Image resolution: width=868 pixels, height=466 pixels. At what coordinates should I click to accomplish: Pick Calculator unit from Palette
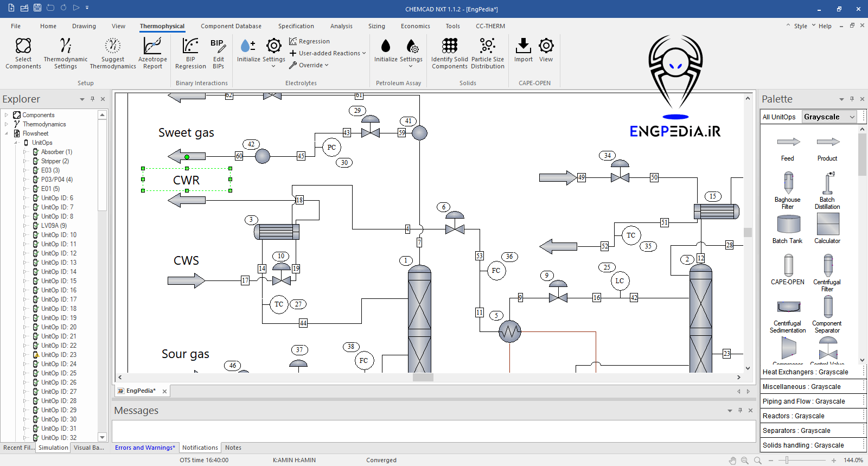click(827, 229)
